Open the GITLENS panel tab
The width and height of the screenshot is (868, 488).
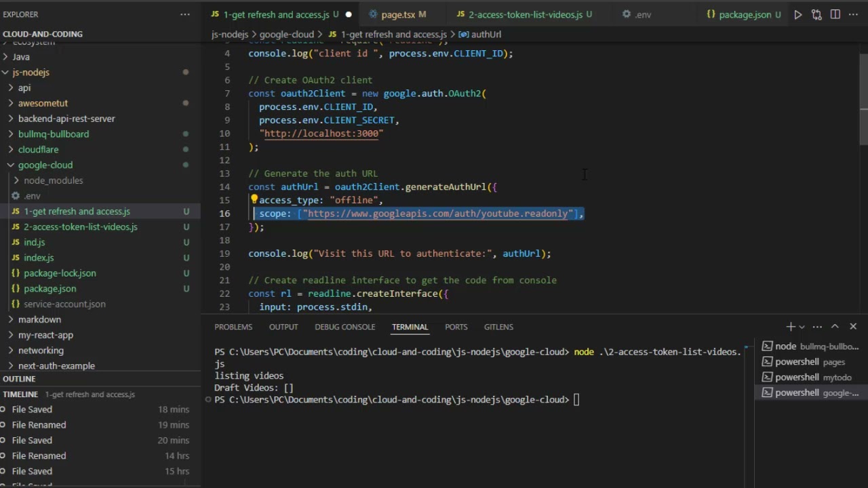[x=498, y=327]
